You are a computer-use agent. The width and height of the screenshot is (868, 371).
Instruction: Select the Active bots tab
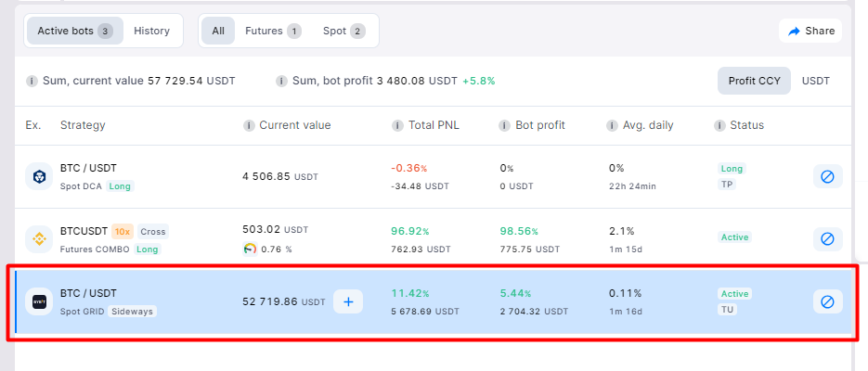coord(74,31)
